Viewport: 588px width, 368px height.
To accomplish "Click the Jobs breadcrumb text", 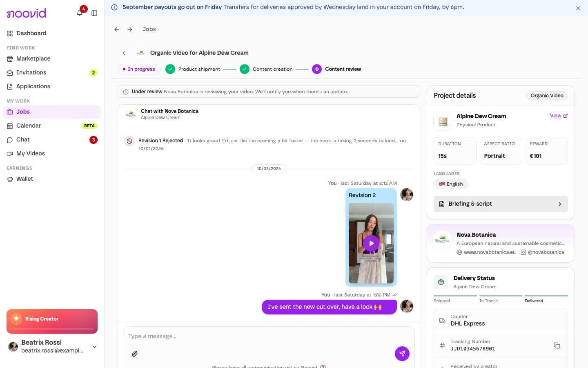I will pyautogui.click(x=149, y=29).
